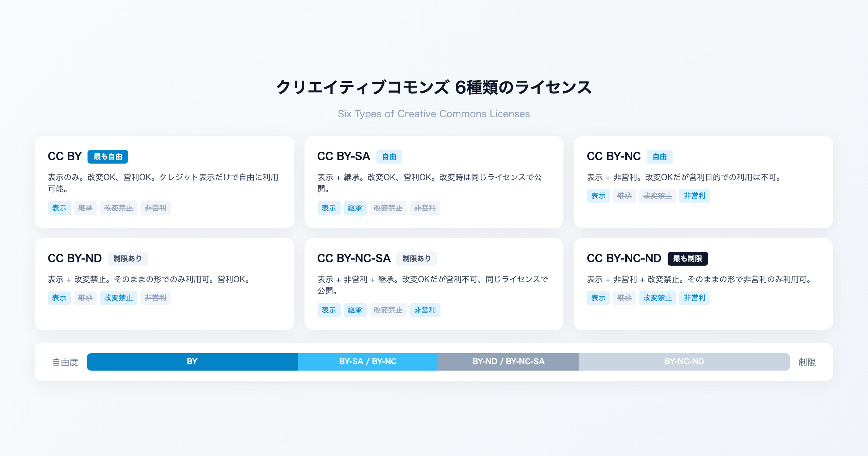Click the 表示 tag in CC BY-NC card
Image resolution: width=868 pixels, height=456 pixels.
[x=598, y=196]
